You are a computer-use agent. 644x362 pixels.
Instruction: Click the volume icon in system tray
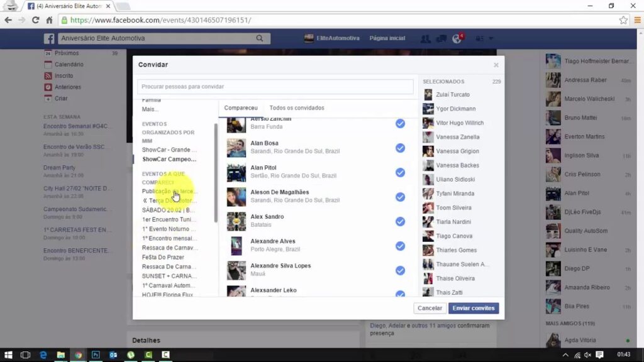click(588, 354)
